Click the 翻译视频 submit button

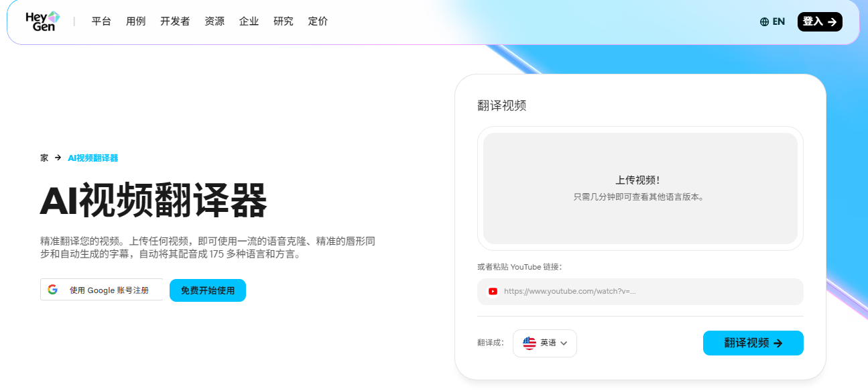click(753, 343)
